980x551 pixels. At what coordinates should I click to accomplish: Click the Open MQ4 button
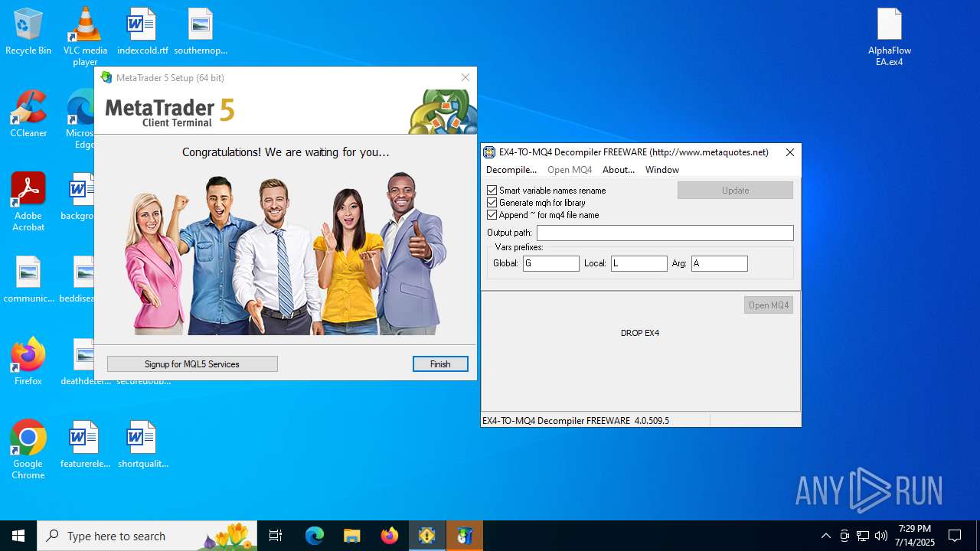pos(769,305)
